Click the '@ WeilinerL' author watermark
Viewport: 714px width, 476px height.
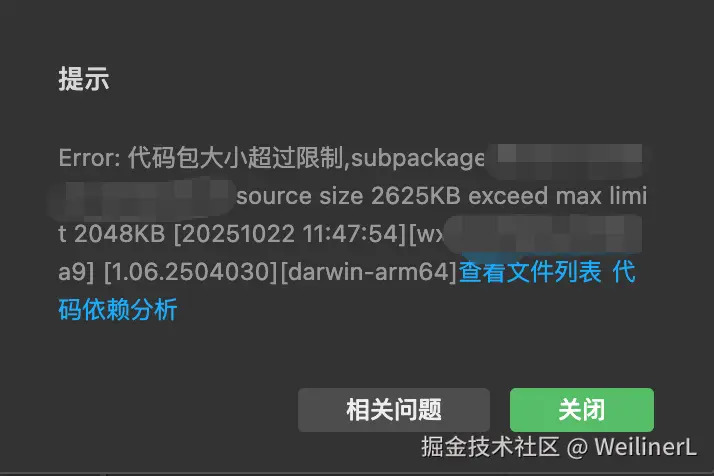point(632,447)
